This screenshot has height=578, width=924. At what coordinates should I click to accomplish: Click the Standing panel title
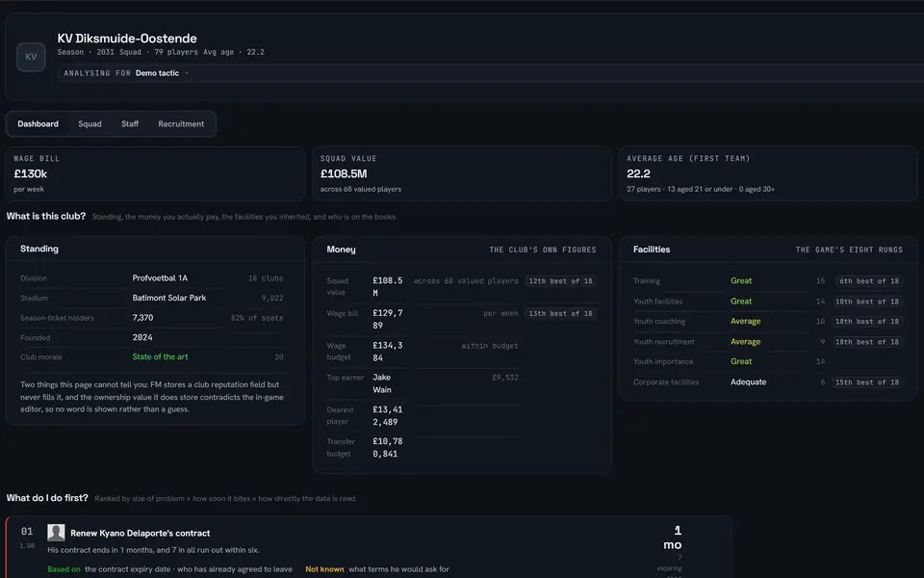point(39,249)
